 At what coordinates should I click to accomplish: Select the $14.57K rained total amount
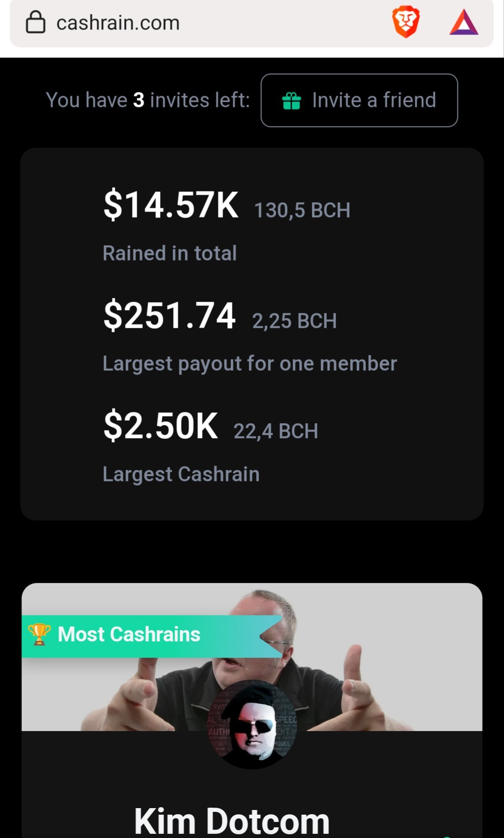click(x=171, y=205)
